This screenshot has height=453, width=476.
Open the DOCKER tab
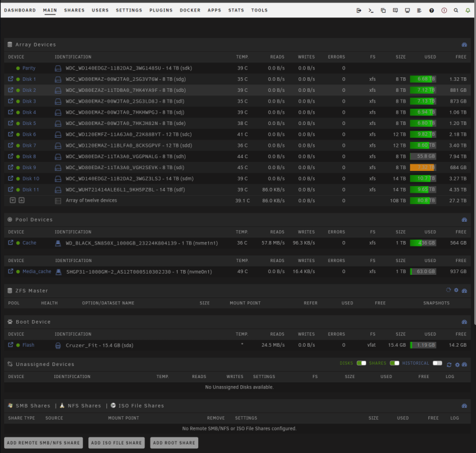pos(190,10)
